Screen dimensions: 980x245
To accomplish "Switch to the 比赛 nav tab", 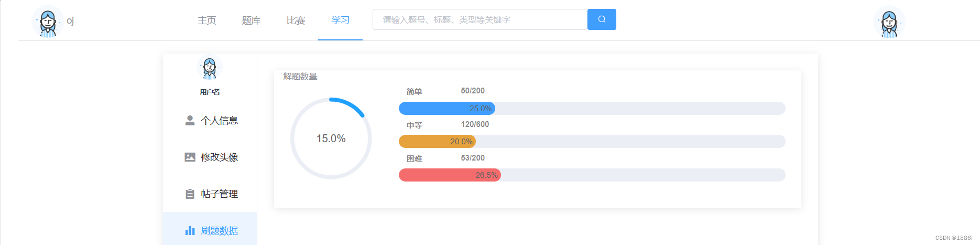I will [x=296, y=20].
